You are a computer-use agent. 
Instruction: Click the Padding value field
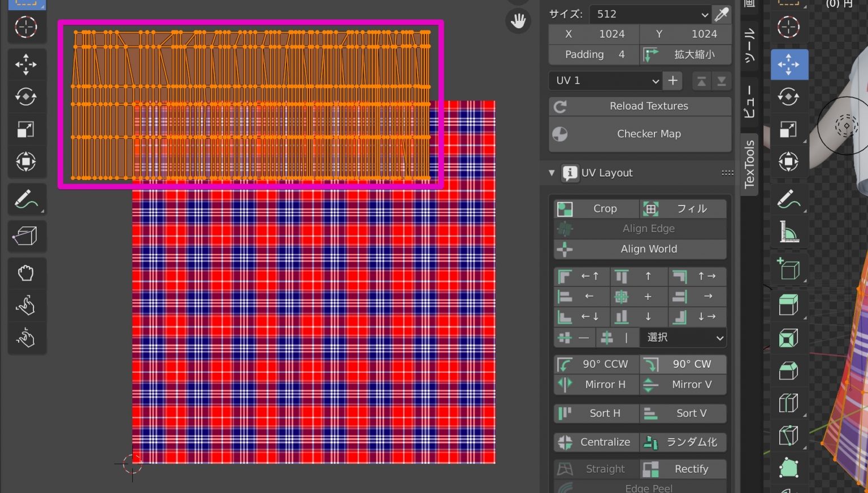(593, 54)
